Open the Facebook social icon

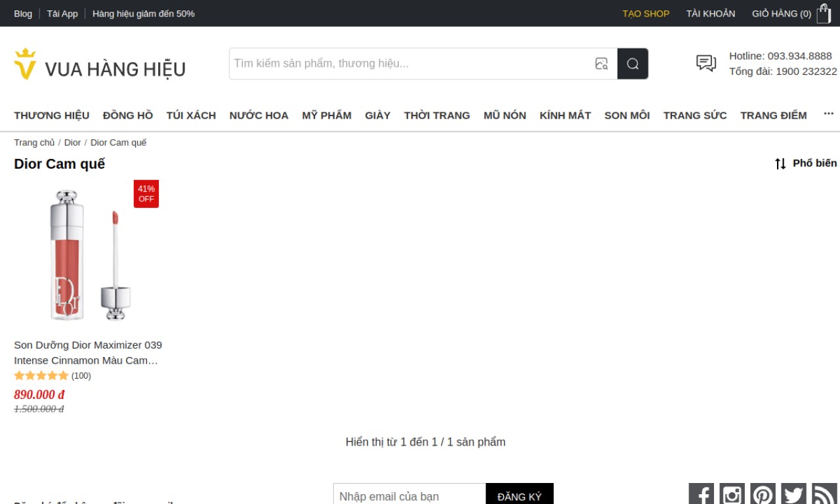click(x=701, y=494)
